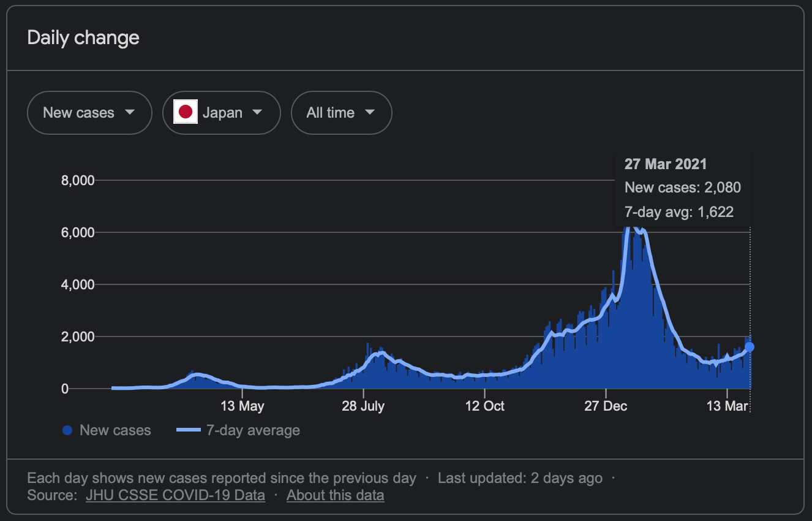This screenshot has height=521, width=812.
Task: Open the About this data link
Action: (335, 495)
